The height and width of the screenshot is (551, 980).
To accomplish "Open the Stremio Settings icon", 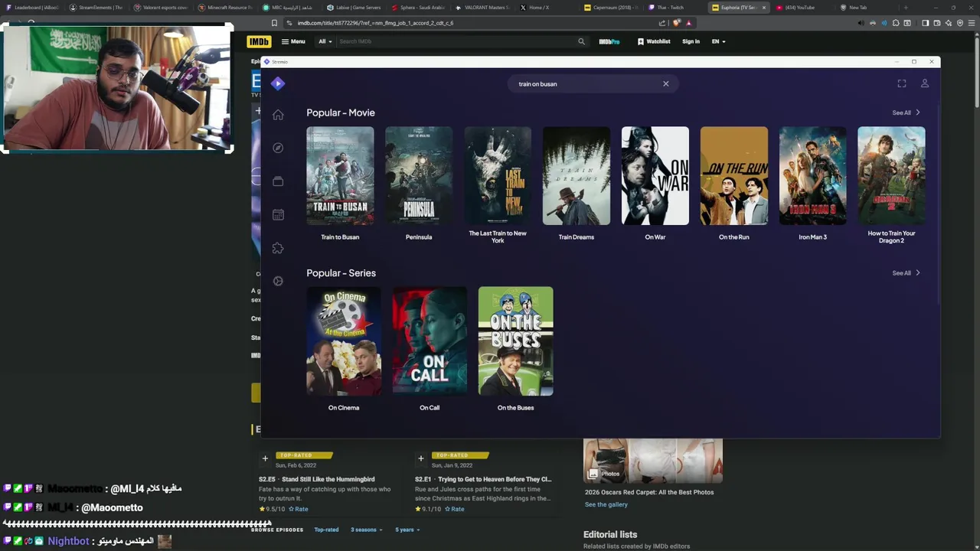I will [x=278, y=281].
